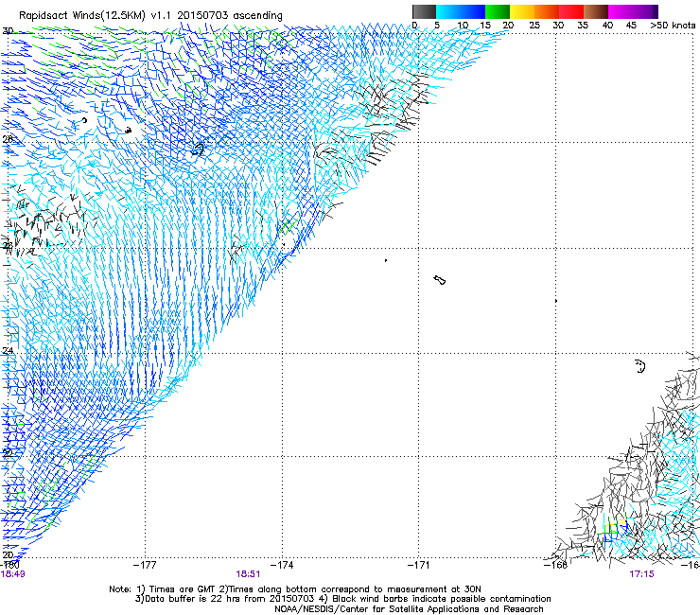The height and width of the screenshot is (615, 700).
Task: Click the purple time label '17:15'
Action: click(641, 574)
